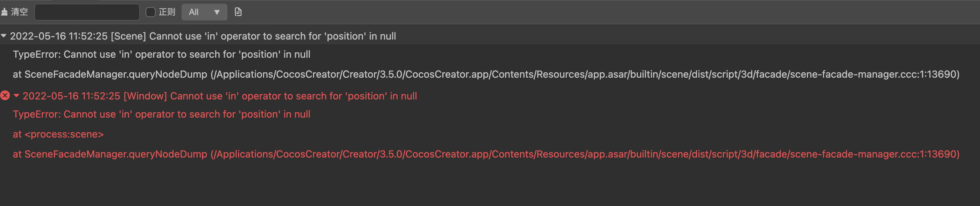The height and width of the screenshot is (206, 980).
Task: Enable the 正则 regex checkbox
Action: (x=151, y=12)
